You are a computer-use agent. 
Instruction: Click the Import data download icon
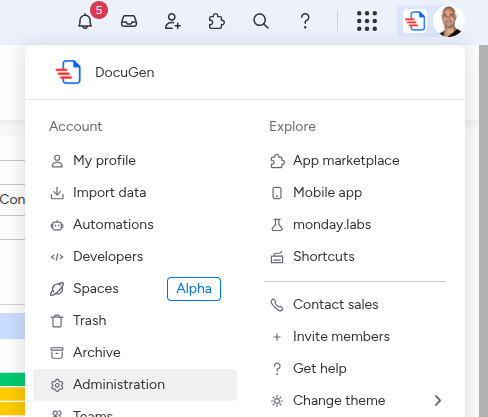(57, 193)
